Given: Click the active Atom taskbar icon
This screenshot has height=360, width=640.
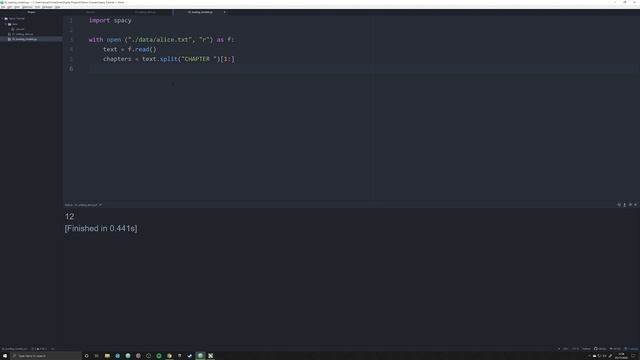Looking at the screenshot, I should pyautogui.click(x=200, y=356).
